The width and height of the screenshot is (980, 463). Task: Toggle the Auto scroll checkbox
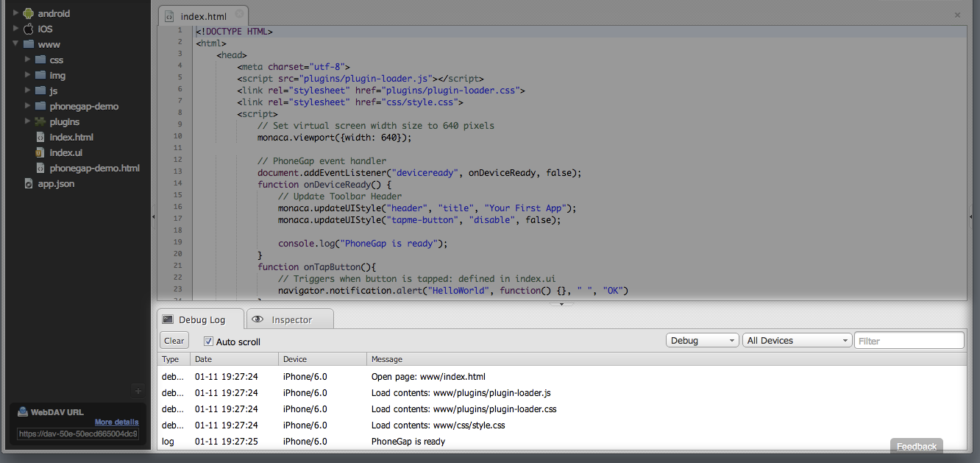208,342
